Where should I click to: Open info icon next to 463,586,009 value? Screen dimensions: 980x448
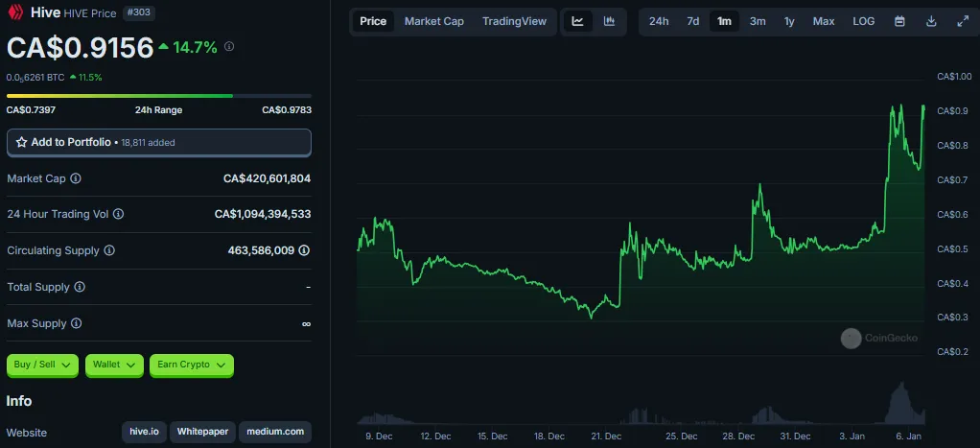tap(304, 250)
